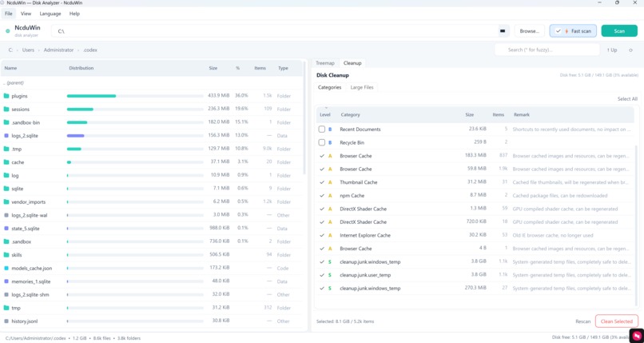The width and height of the screenshot is (644, 343).
Task: Start scanning with the Scan button
Action: 619,31
